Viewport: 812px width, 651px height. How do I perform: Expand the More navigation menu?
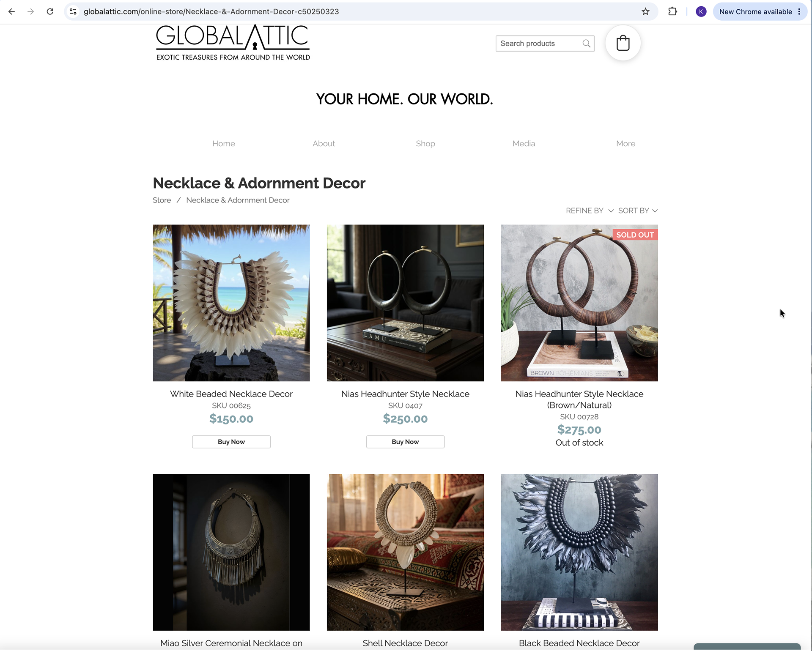tap(625, 144)
